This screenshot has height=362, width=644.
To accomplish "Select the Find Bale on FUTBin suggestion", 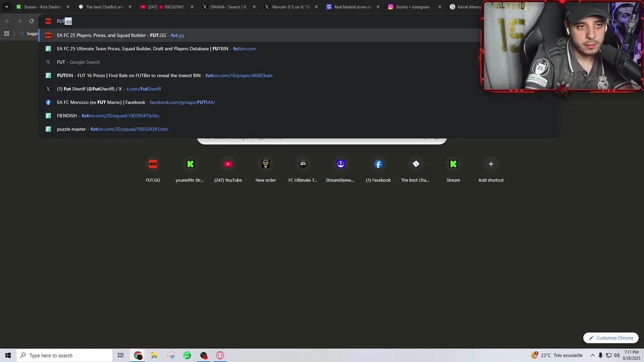I will click(299, 75).
